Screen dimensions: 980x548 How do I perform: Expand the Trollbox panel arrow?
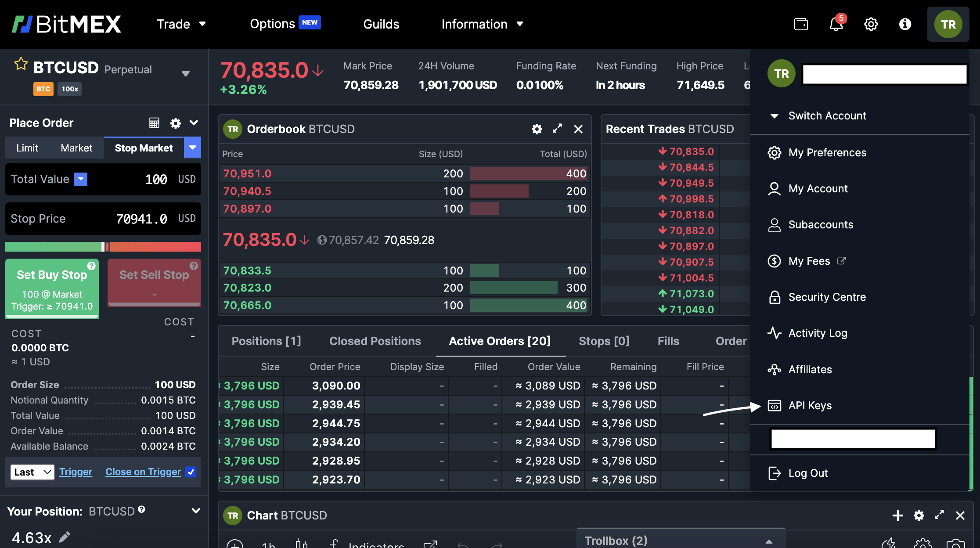pyautogui.click(x=769, y=541)
